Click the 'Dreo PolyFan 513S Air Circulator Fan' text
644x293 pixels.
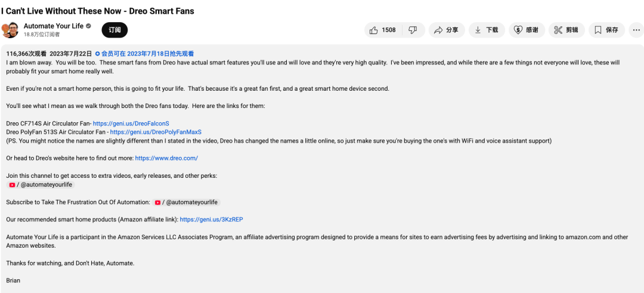tap(56, 132)
